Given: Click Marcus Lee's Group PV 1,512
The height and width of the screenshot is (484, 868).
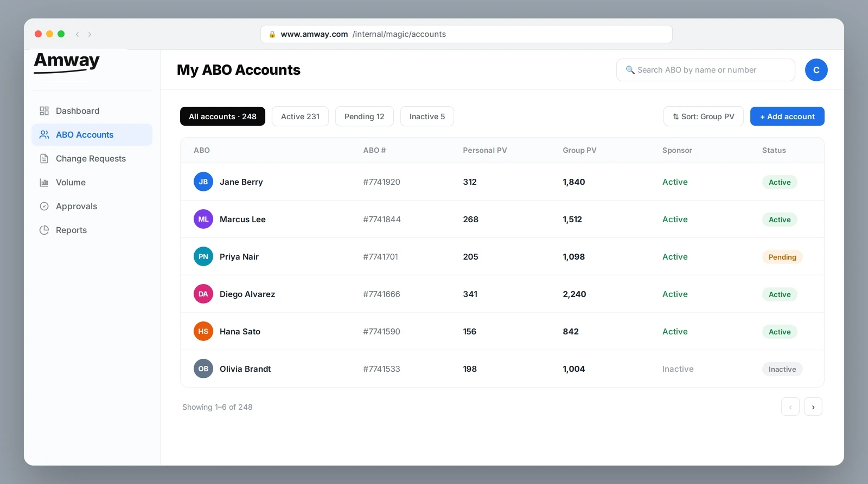Looking at the screenshot, I should pos(572,220).
